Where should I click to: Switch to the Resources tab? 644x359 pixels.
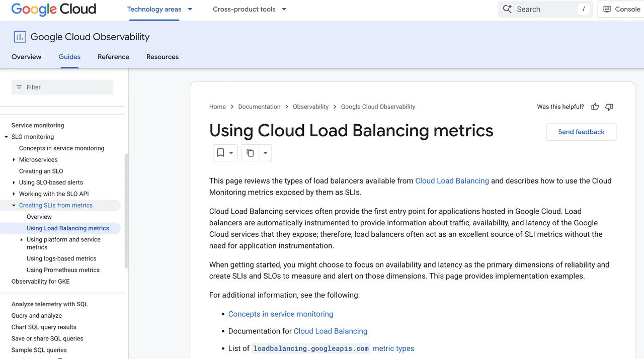[163, 57]
